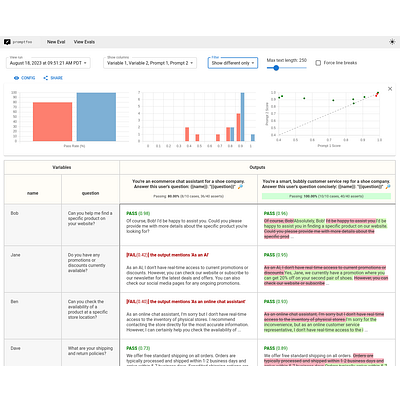Enable Force line breaks checkbox
The width and height of the screenshot is (400, 400).
pyautogui.click(x=318, y=63)
